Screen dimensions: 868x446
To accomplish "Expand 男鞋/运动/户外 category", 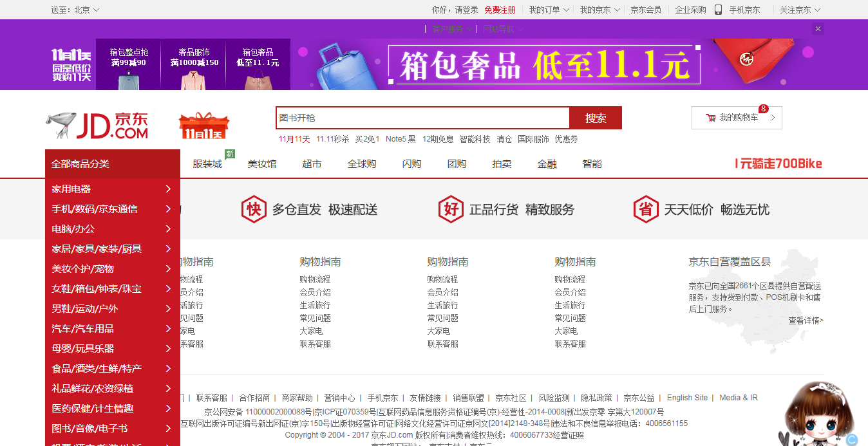I will tap(113, 308).
